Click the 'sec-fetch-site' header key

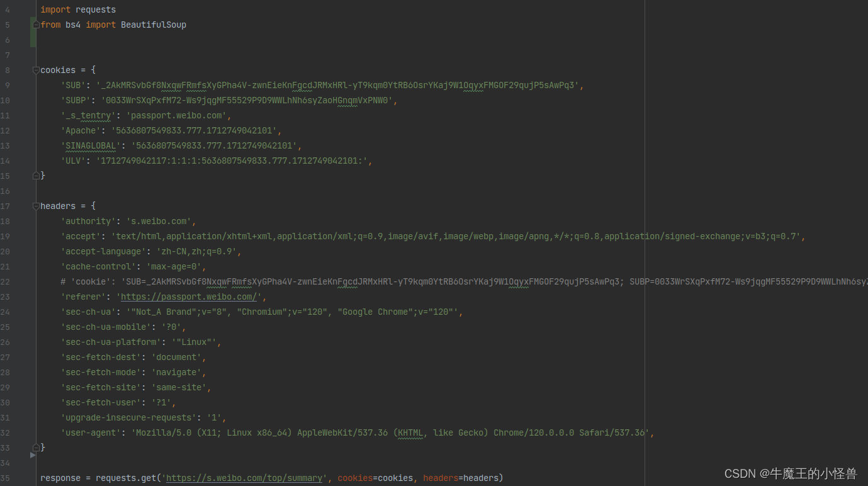coord(101,387)
